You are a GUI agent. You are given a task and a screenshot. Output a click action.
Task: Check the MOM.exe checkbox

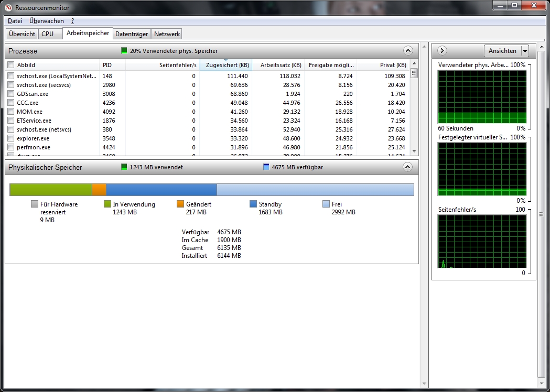click(11, 112)
